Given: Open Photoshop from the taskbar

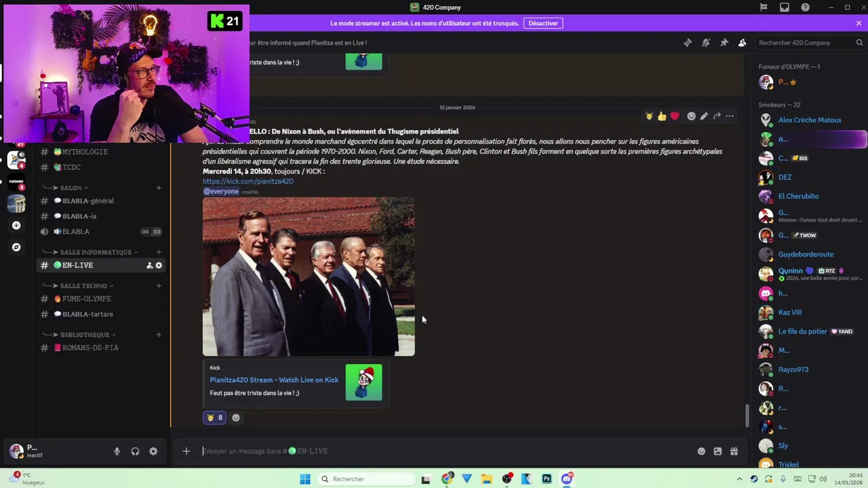Looking at the screenshot, I should 547,479.
